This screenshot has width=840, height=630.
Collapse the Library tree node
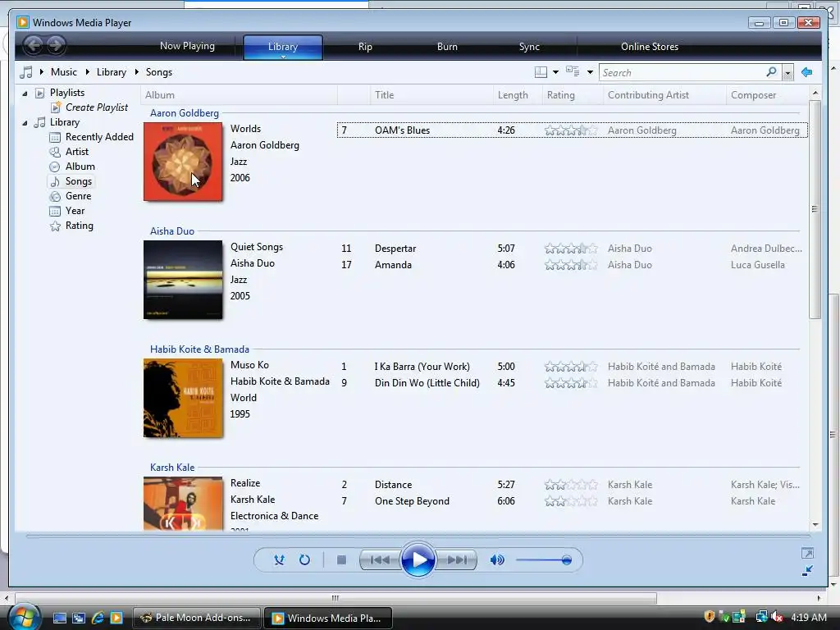point(25,123)
